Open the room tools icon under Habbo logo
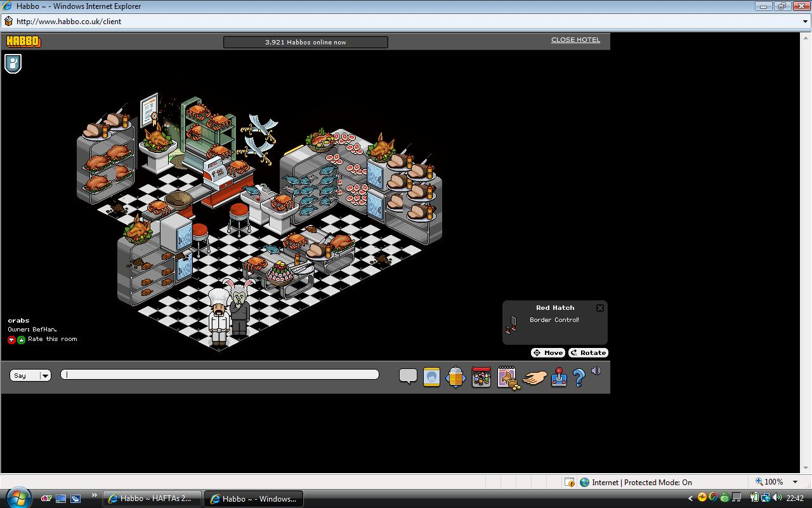Image resolution: width=812 pixels, height=508 pixels. coord(13,63)
